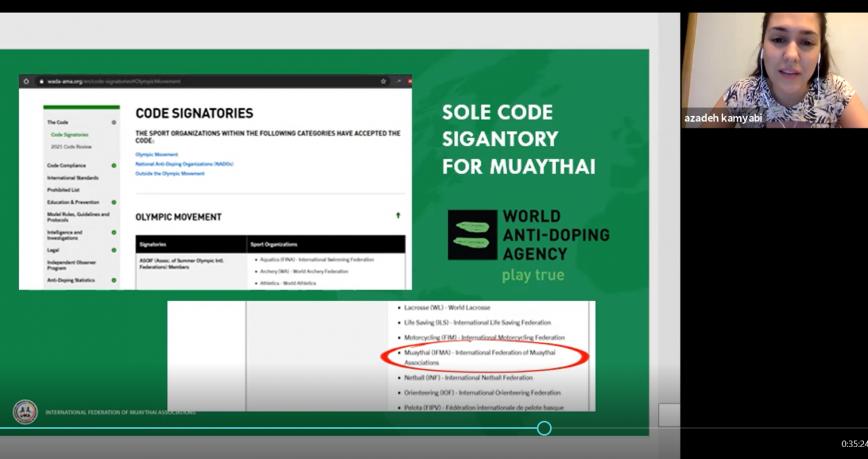Expand the Anti-Doping Statistics section
This screenshot has height=459, width=868.
(x=114, y=280)
